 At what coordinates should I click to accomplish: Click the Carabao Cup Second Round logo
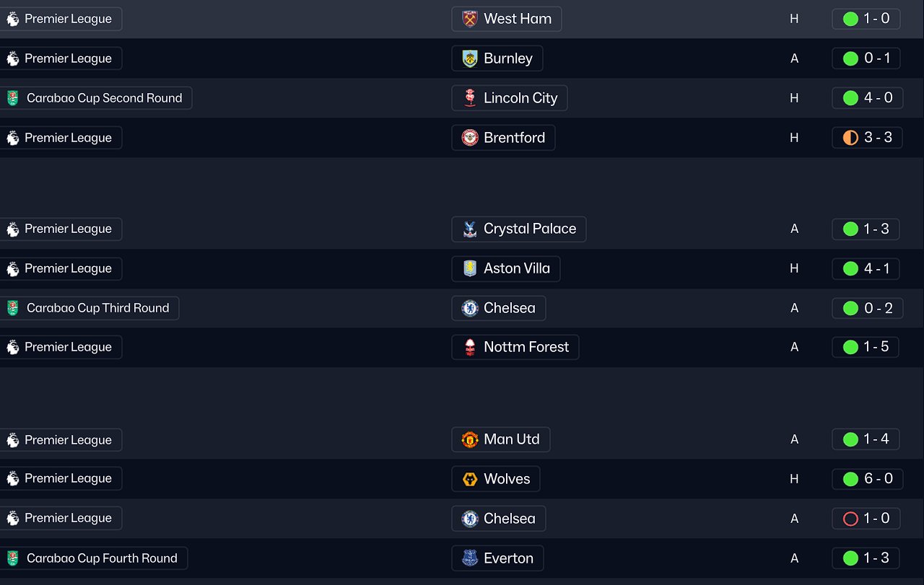[x=13, y=98]
